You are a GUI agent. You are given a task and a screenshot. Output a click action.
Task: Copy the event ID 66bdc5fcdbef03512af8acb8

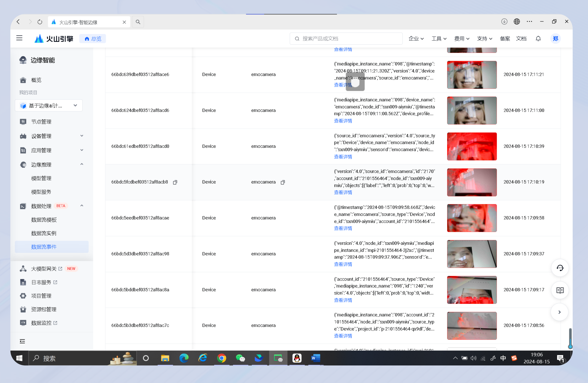(175, 182)
